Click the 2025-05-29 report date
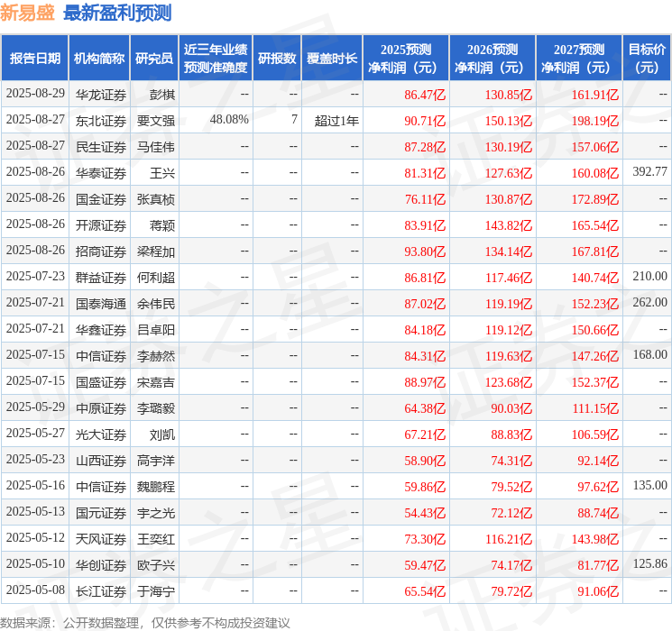Screen dimensions: 672x631 35,407
